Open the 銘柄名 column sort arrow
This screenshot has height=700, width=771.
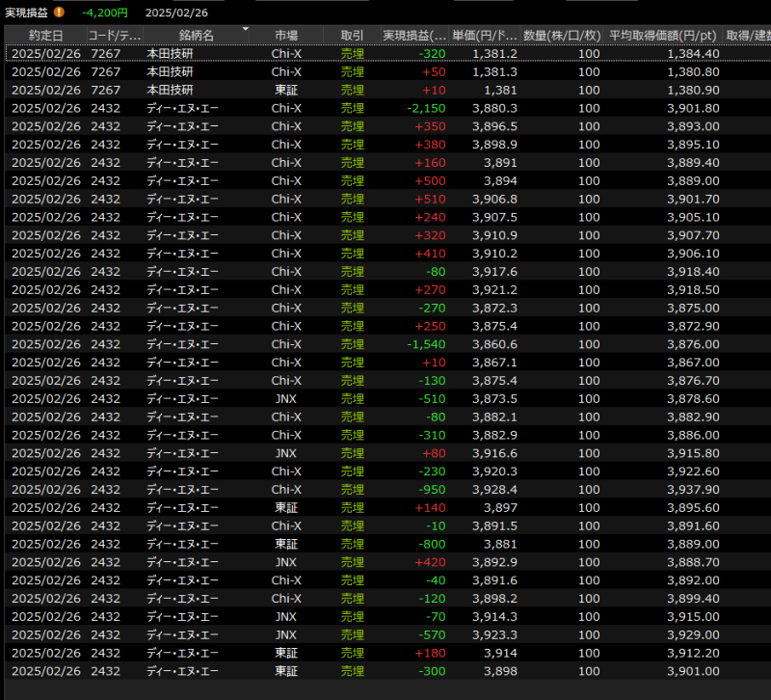[246, 29]
